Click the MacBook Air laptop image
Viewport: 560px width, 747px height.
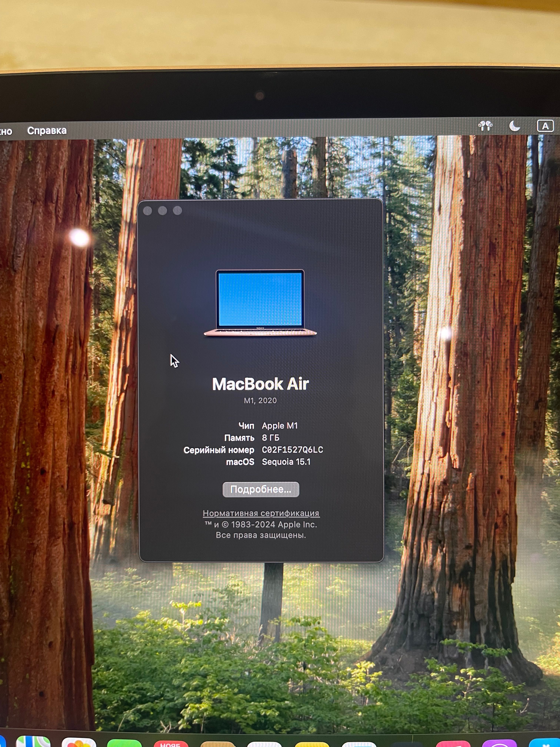coord(260,303)
